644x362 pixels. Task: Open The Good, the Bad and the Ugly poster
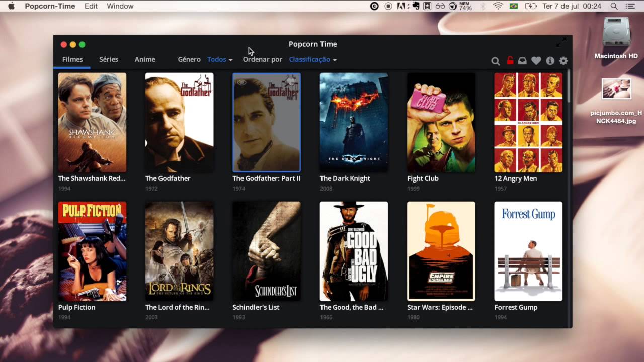(354, 251)
